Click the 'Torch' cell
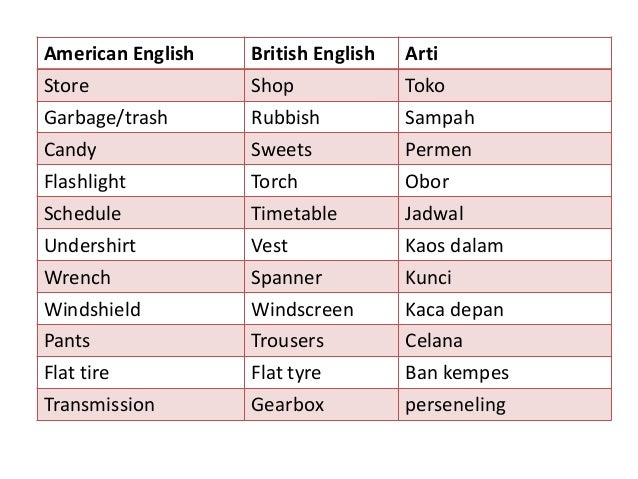This screenshot has width=638, height=479. pyautogui.click(x=277, y=181)
